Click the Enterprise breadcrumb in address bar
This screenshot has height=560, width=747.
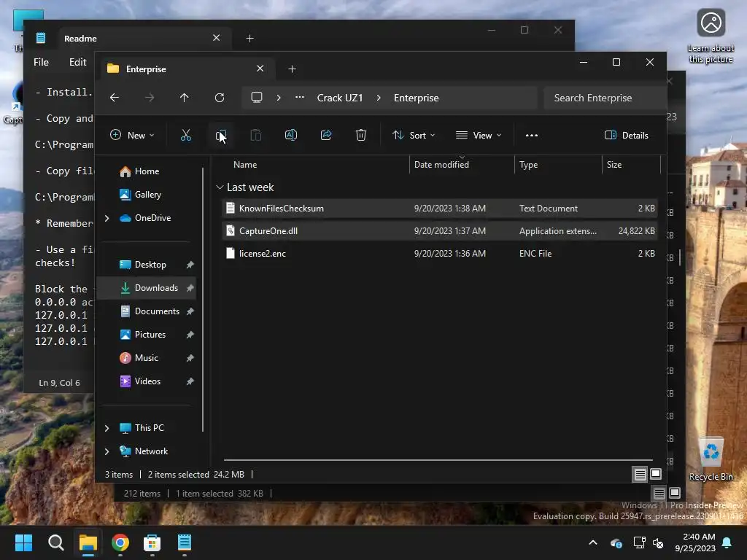[417, 98]
